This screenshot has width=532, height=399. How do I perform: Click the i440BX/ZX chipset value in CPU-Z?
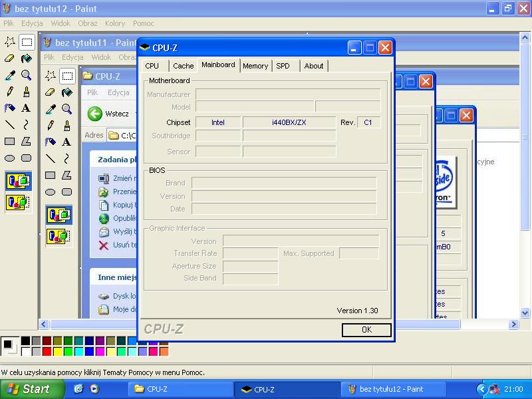[289, 122]
